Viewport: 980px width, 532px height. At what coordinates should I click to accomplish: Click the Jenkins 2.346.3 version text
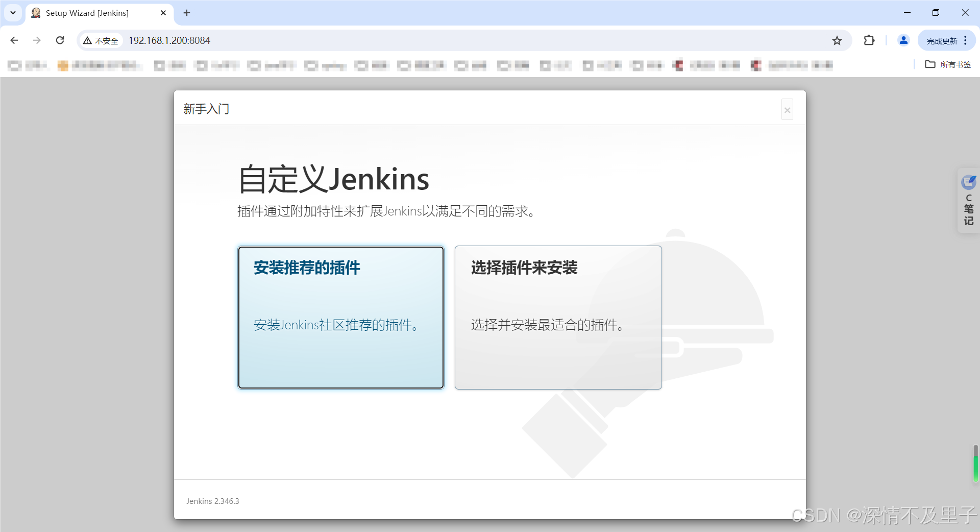click(213, 501)
